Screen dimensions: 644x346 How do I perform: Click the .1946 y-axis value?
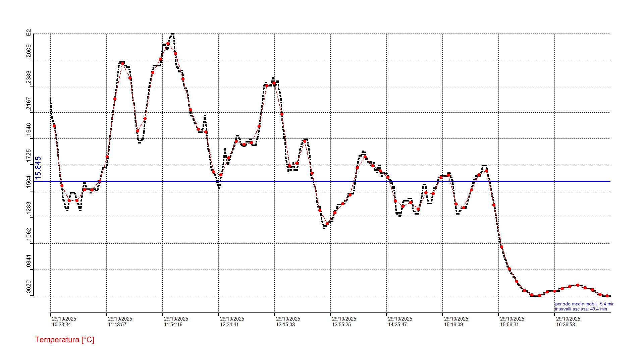point(29,130)
